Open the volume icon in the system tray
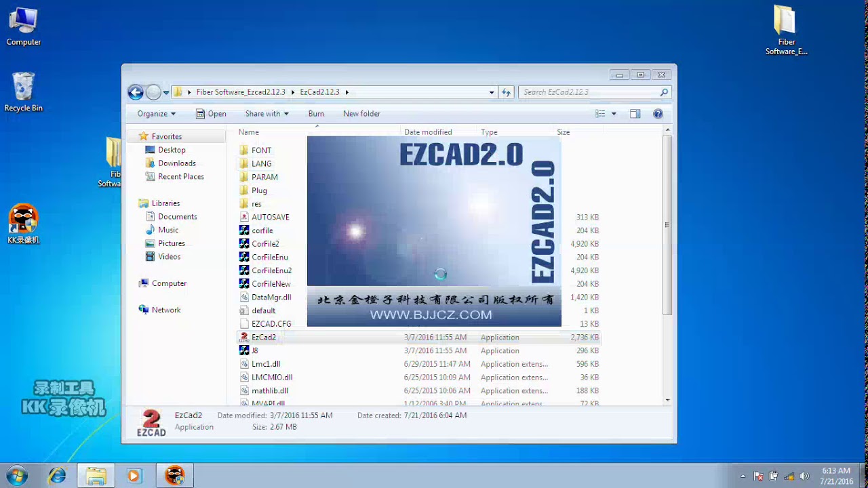Screen dimensions: 868x488 [806, 475]
